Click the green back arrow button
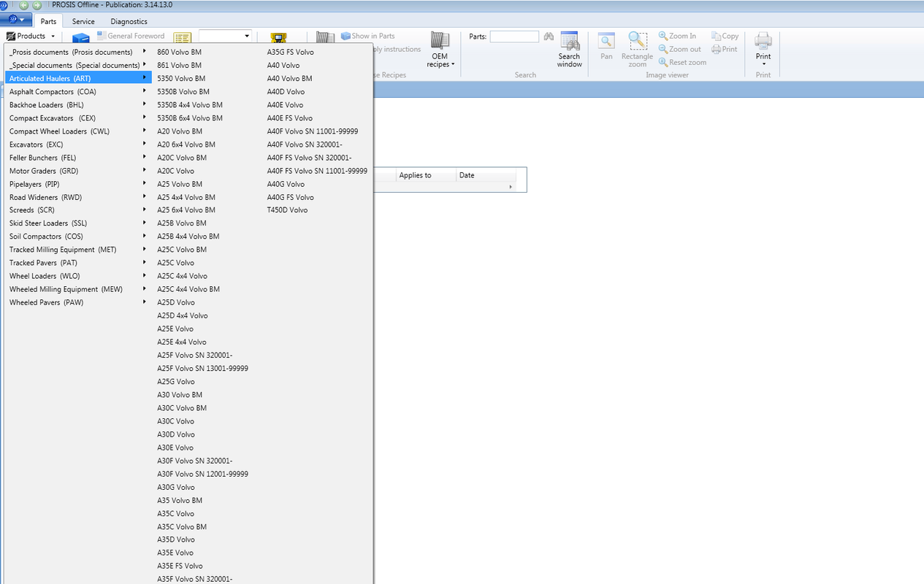Viewport: 924px width, 584px height. pyautogui.click(x=23, y=5)
